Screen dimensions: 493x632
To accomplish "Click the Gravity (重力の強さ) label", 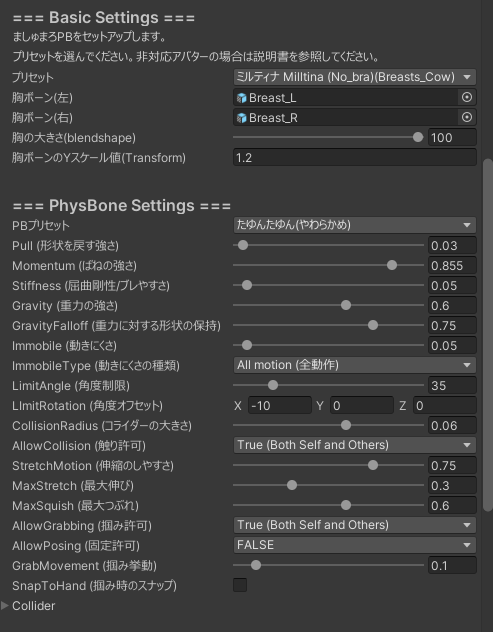I will tap(65, 306).
